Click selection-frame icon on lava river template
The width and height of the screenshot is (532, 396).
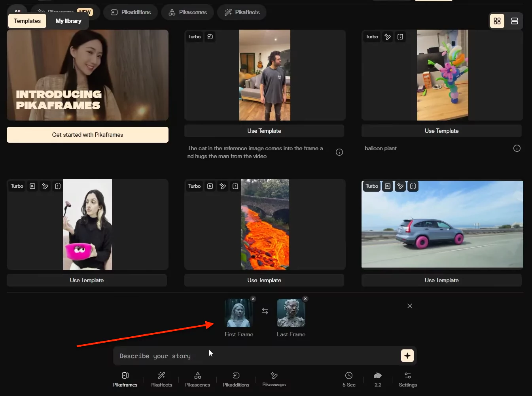click(x=235, y=186)
